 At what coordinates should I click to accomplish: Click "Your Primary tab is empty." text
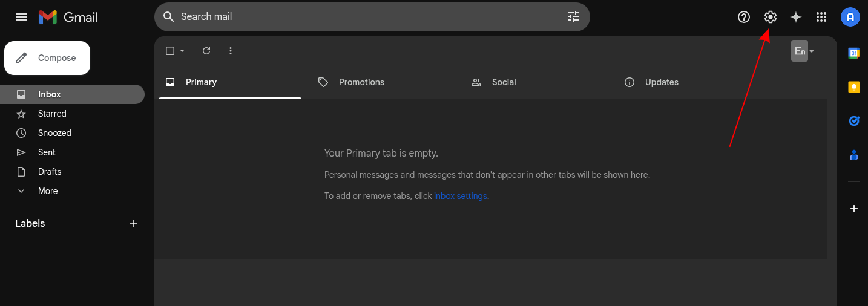click(381, 154)
